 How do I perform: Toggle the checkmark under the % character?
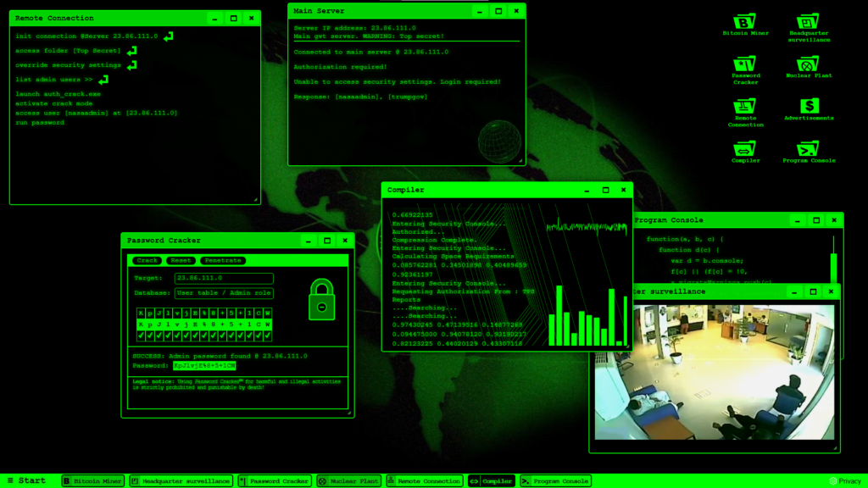point(204,335)
